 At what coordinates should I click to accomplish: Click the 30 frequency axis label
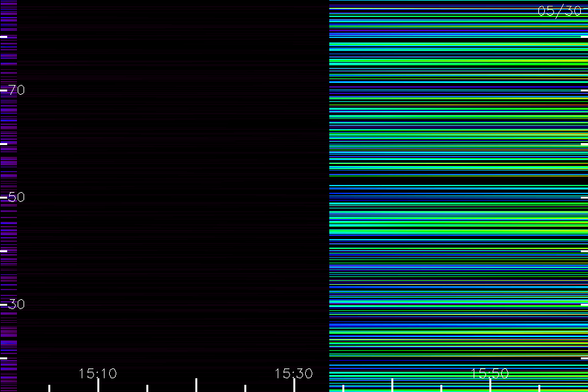16,304
